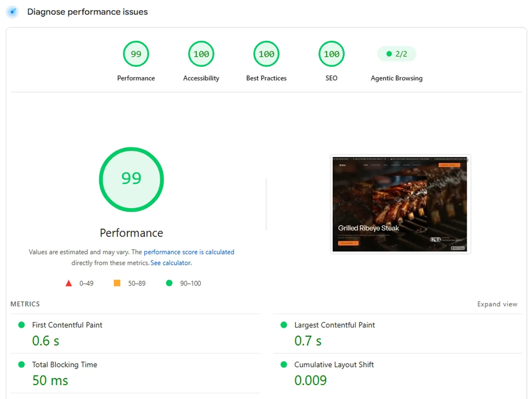Click the 'Total Blocking Time' metric label

click(x=65, y=364)
